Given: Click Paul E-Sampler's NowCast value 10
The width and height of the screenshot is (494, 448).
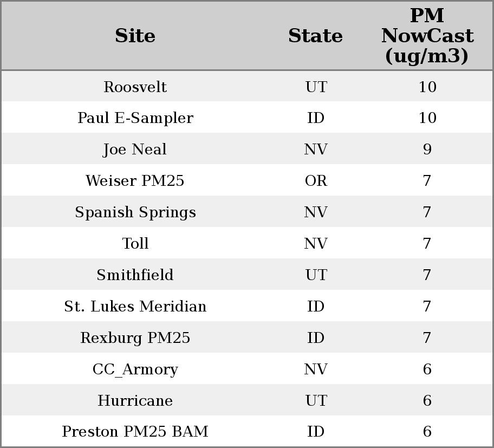Looking at the screenshot, I should [427, 118].
